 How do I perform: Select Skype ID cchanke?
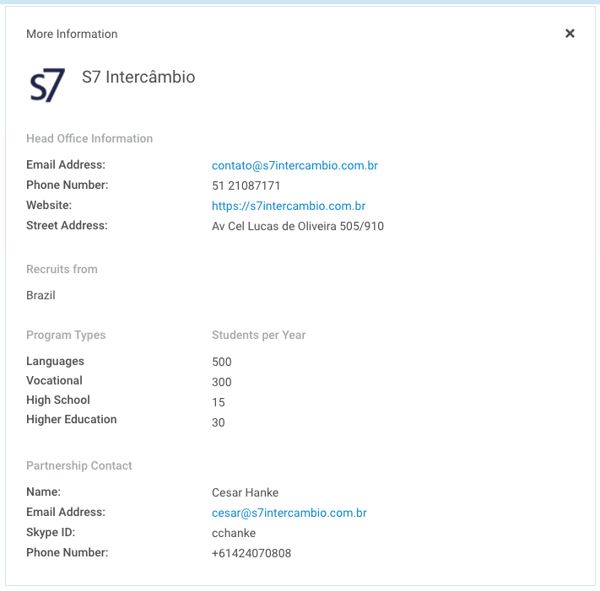[x=233, y=533]
